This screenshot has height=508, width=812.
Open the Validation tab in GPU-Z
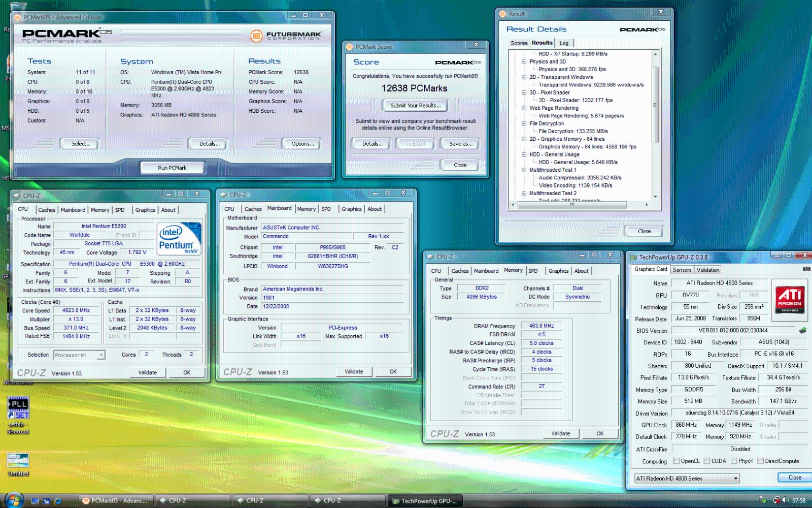tap(707, 270)
